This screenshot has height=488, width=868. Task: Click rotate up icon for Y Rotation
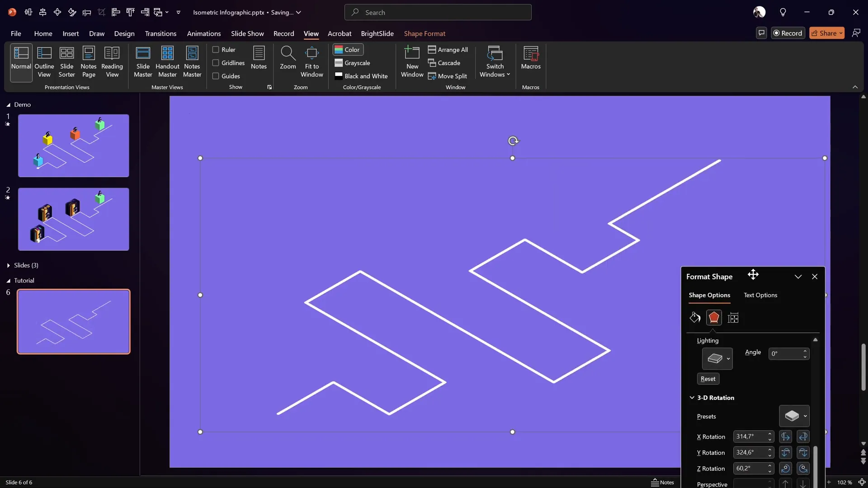point(785,452)
